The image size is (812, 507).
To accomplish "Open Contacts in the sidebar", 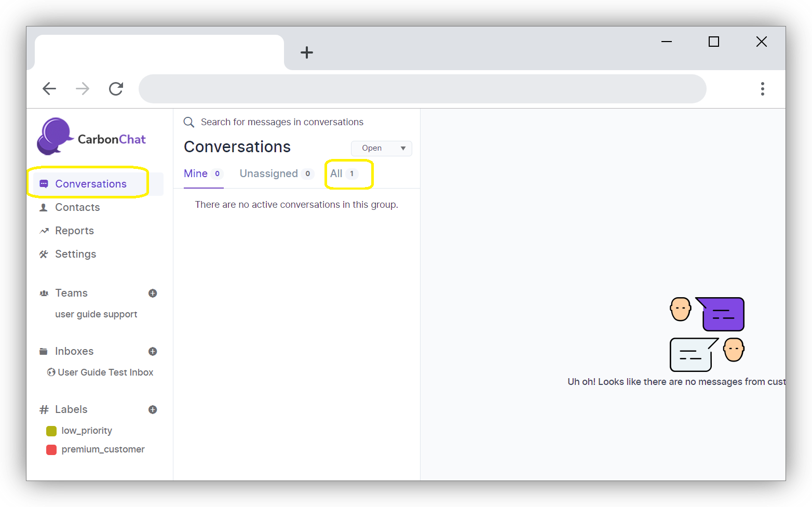I will click(x=77, y=207).
